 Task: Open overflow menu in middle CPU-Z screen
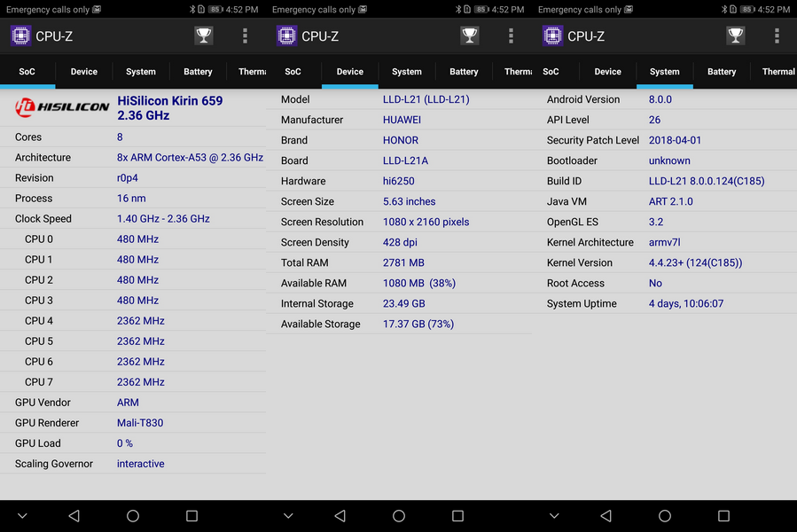[x=511, y=35]
